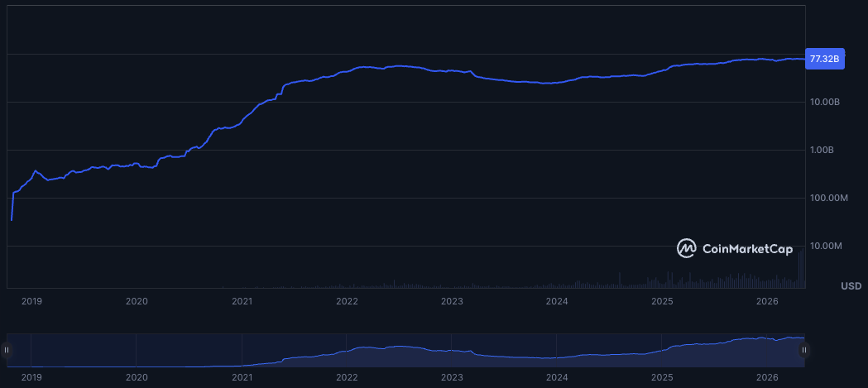Click the 2021 label on main chart axis

point(242,301)
